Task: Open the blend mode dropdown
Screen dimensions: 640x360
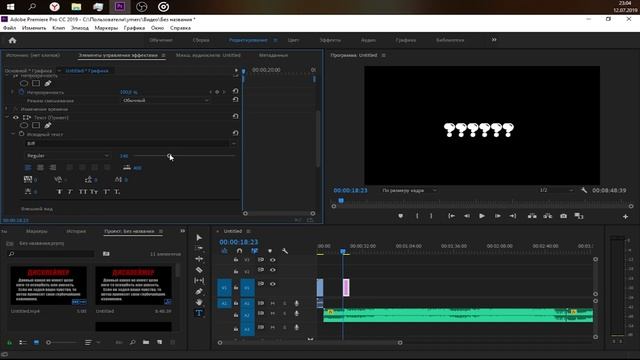Action: tap(166, 100)
